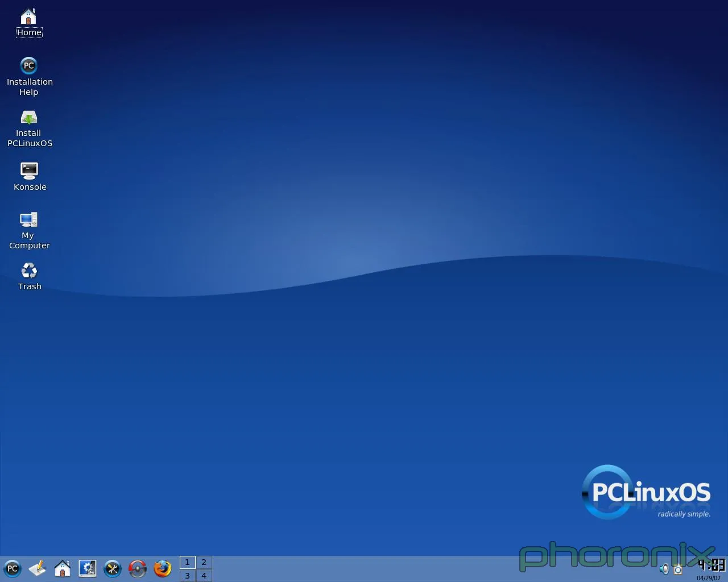Switch to virtual desktop 1

(187, 562)
